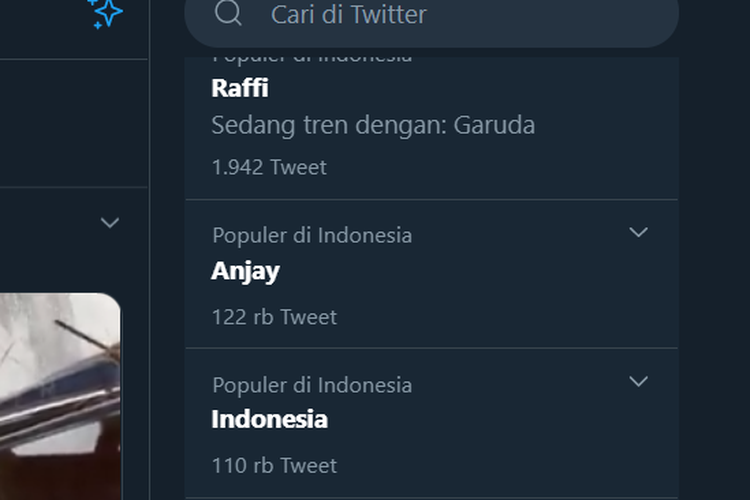Click the Sedang tren dengan text
The image size is (750, 500).
330,125
